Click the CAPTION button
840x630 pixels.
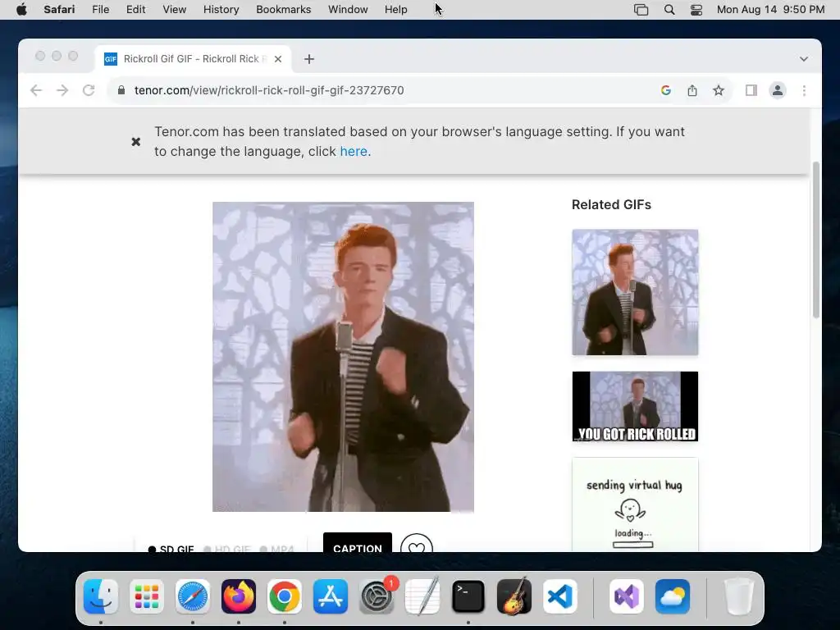coord(358,542)
